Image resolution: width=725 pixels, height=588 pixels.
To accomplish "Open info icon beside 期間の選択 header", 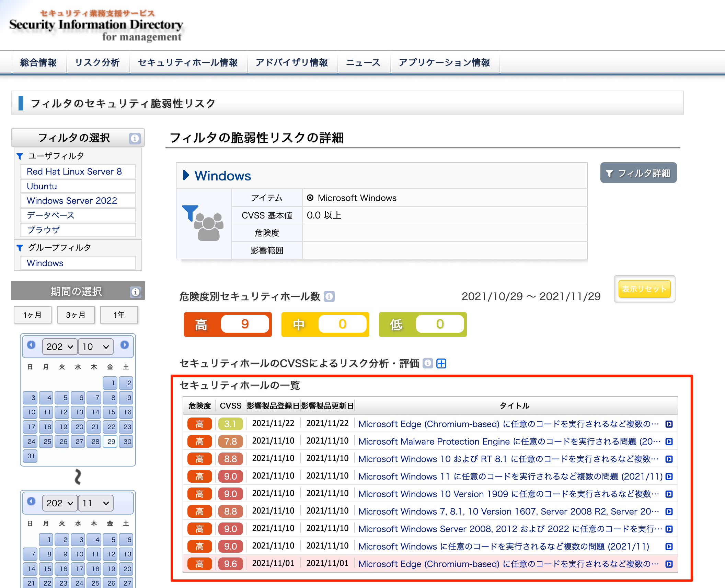I will pos(135,292).
